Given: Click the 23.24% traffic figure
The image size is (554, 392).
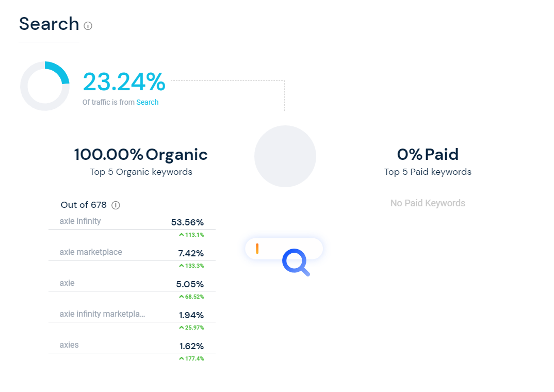Looking at the screenshot, I should 124,82.
